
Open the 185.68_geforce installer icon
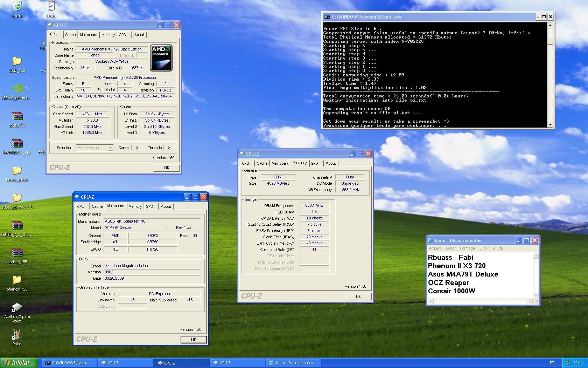pos(17,88)
